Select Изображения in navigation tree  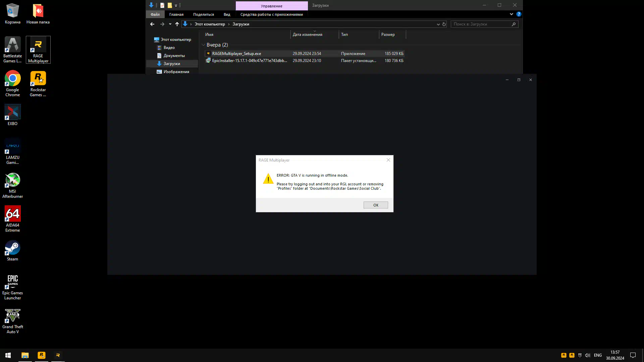173,72
